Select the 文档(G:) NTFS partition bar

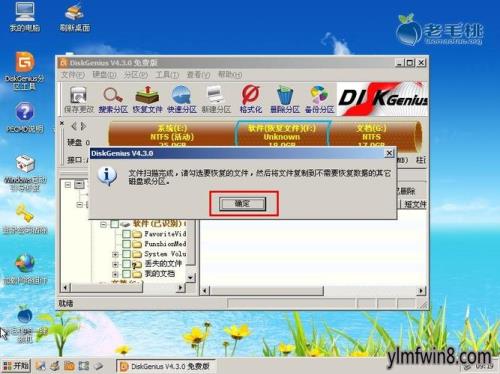tap(372, 135)
